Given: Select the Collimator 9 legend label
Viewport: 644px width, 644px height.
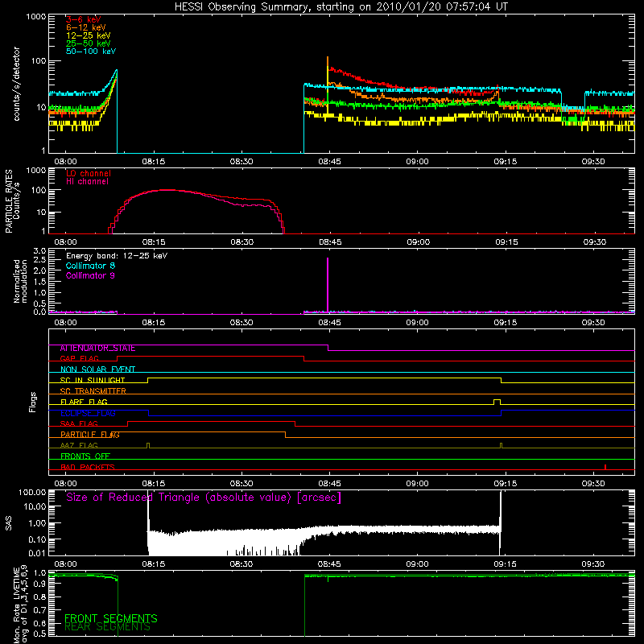Looking at the screenshot, I should click(x=90, y=275).
